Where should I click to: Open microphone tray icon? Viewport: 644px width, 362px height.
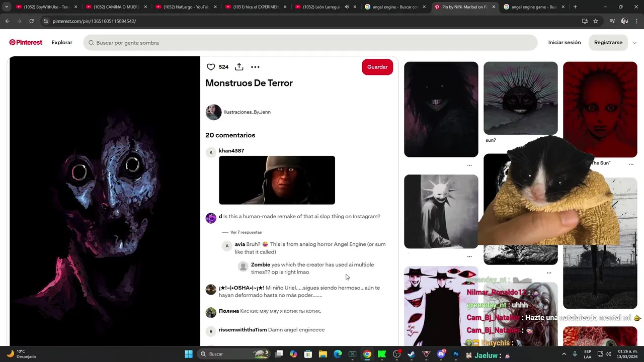pyautogui.click(x=575, y=354)
